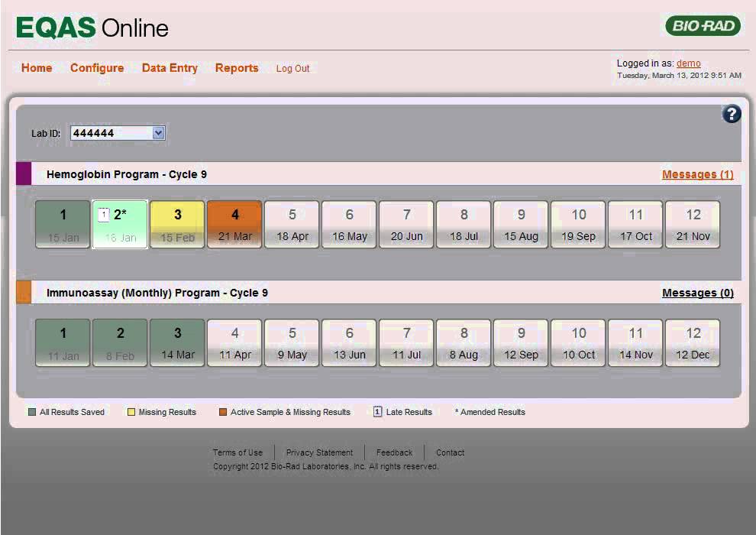Select Immunoassay sample 3 dated 14 Mar

(177, 343)
